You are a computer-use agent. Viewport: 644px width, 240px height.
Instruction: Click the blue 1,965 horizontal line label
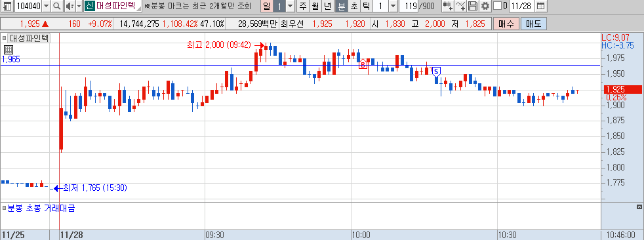pos(10,59)
